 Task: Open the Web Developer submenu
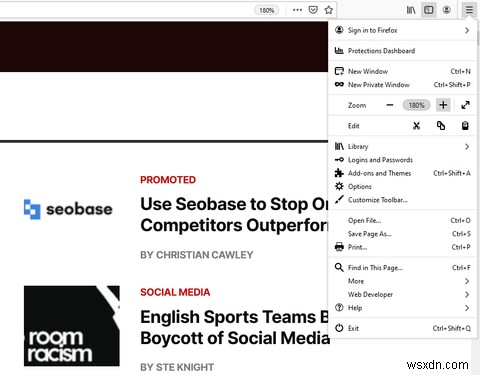pos(402,295)
